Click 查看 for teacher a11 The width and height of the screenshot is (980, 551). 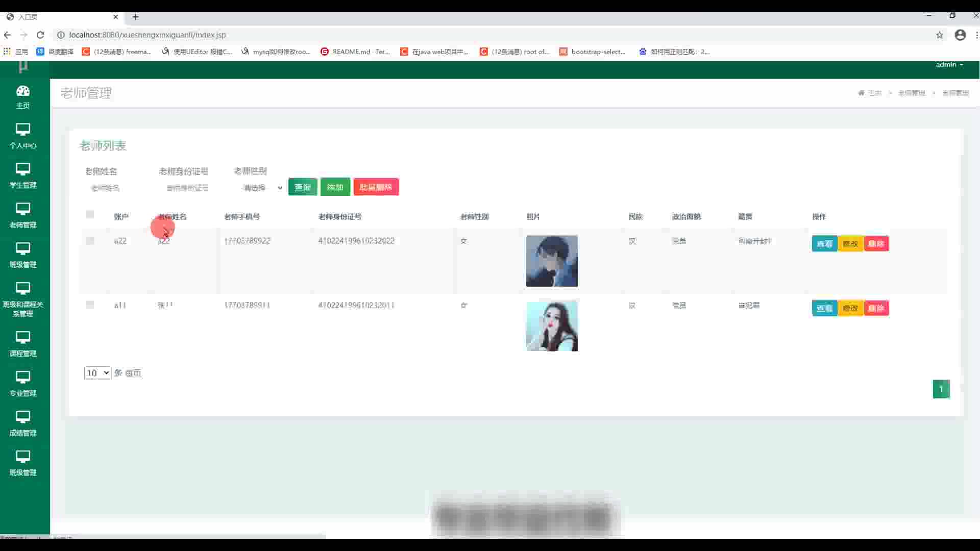point(824,308)
